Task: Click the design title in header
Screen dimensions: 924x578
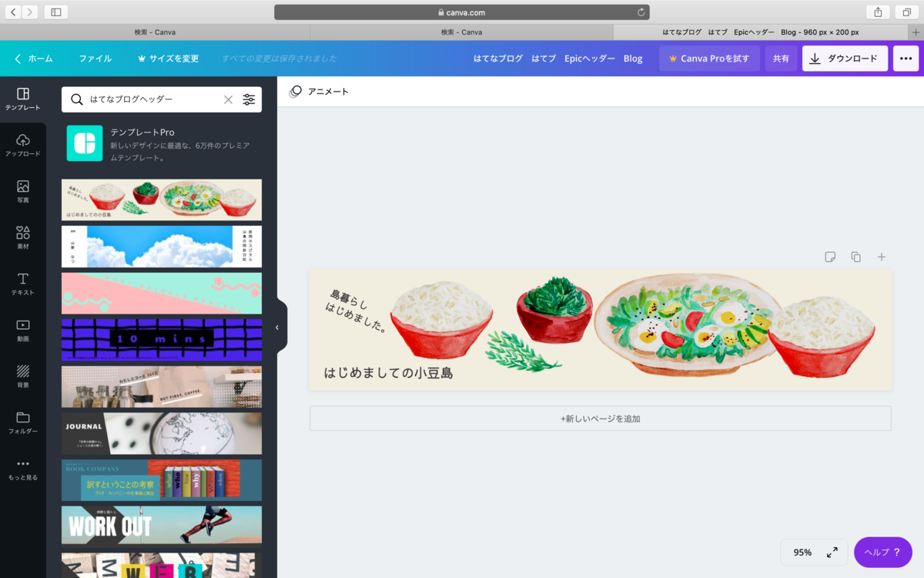Action: 557,59
